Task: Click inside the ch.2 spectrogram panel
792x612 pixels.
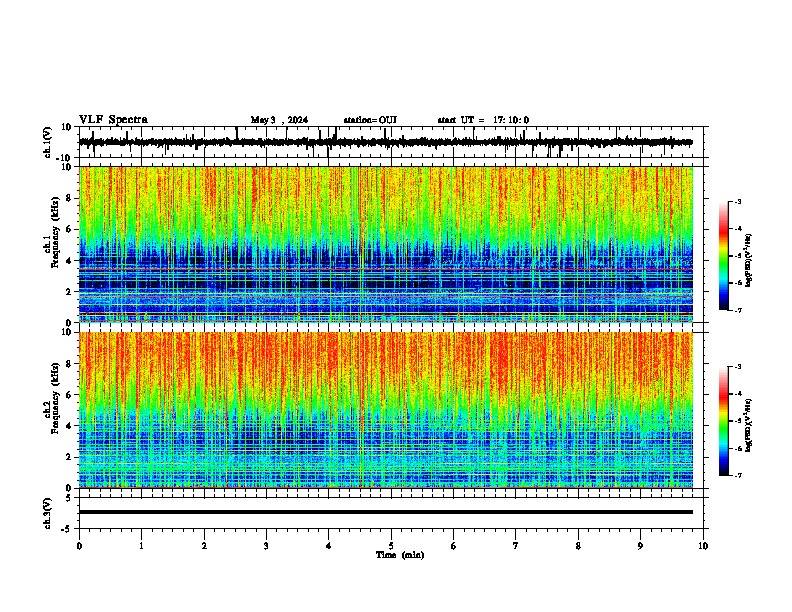Action: pos(385,410)
